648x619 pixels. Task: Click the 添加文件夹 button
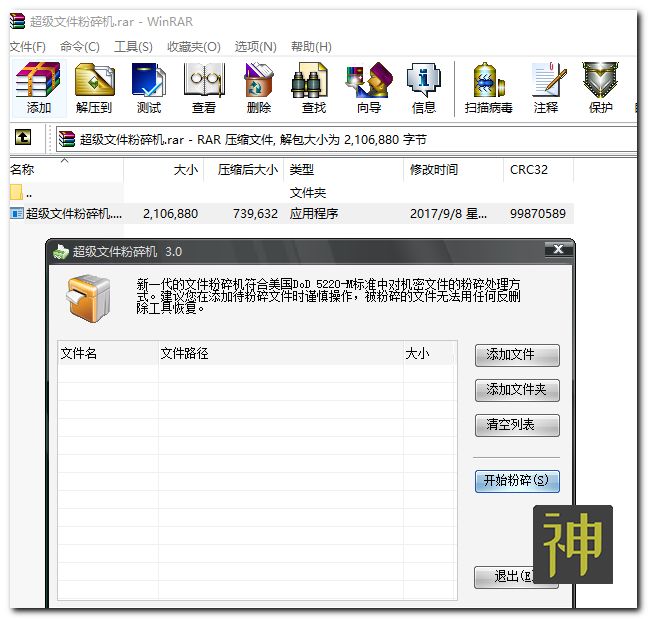pyautogui.click(x=517, y=390)
